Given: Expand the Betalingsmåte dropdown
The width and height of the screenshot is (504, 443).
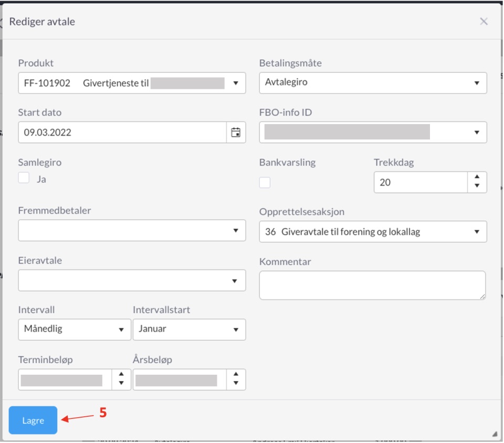Looking at the screenshot, I should [373, 83].
